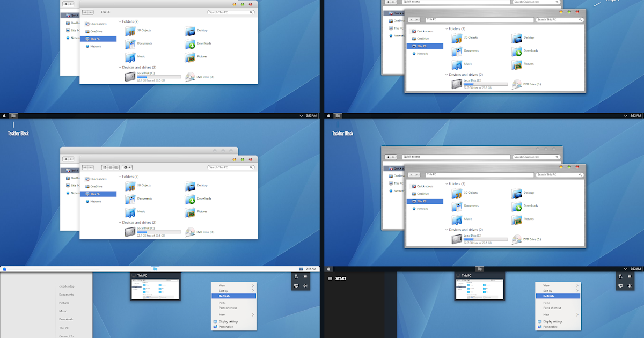The width and height of the screenshot is (644, 338).
Task: Select DVD Drive (D:) in the gear-toolbar window
Action: pos(200,232)
